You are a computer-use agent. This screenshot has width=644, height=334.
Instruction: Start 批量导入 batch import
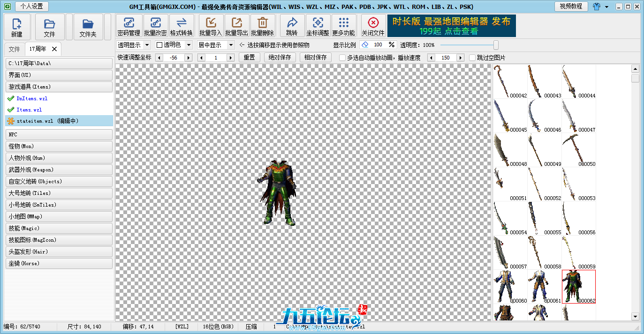(211, 26)
